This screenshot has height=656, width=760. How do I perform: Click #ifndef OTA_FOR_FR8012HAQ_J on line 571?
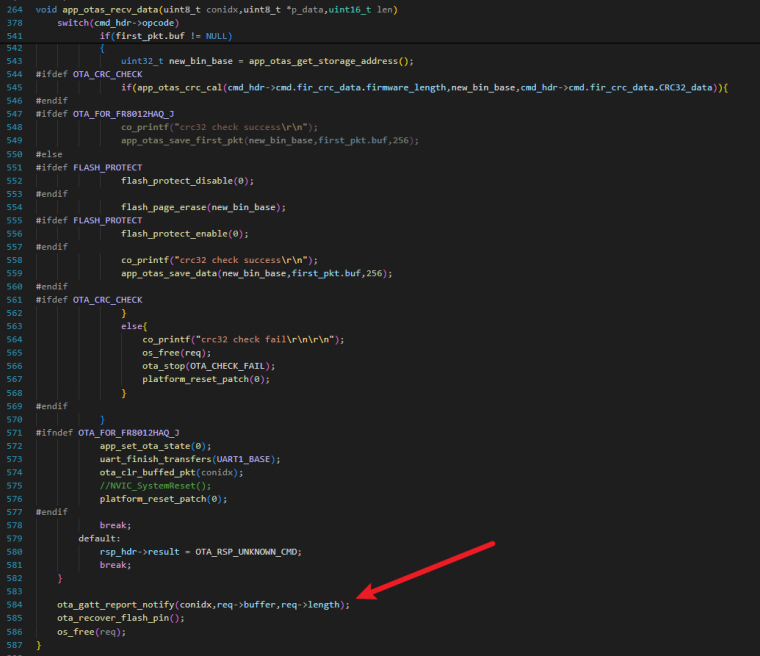[x=108, y=432]
